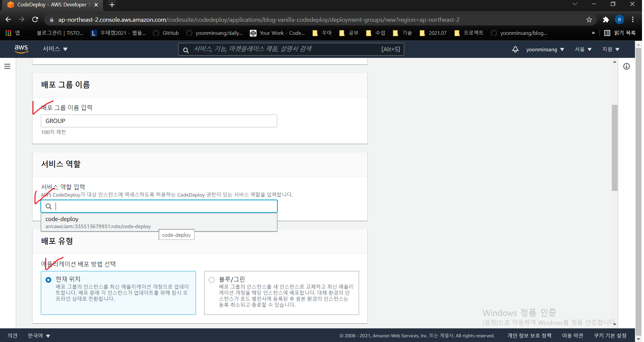Open the tab search dropdown arrow
The width and height of the screenshot is (644, 342).
pyautogui.click(x=575, y=4)
